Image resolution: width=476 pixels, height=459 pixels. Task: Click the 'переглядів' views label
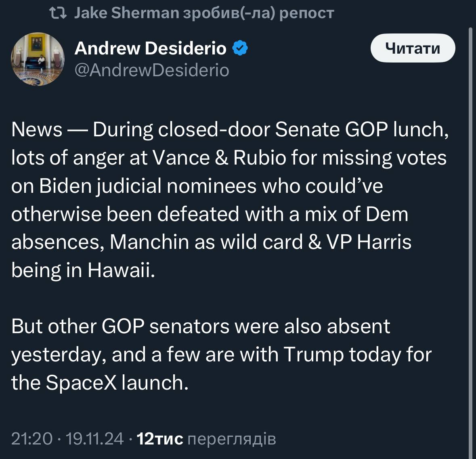click(232, 438)
